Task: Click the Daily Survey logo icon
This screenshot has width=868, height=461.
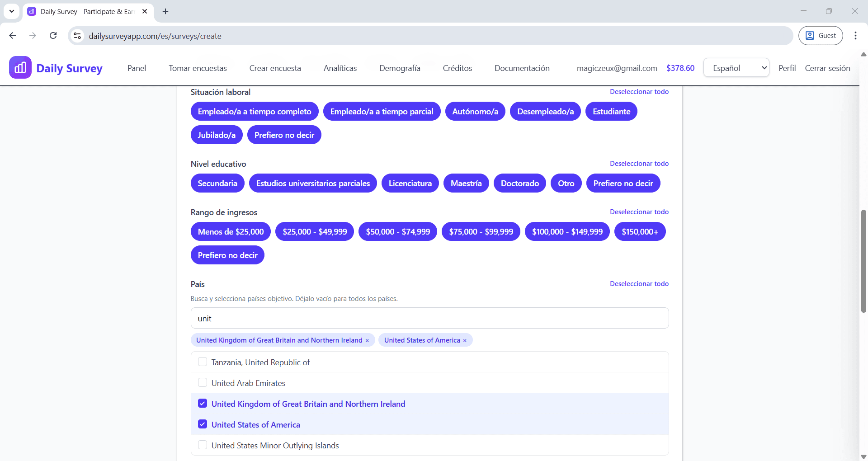Action: point(20,68)
